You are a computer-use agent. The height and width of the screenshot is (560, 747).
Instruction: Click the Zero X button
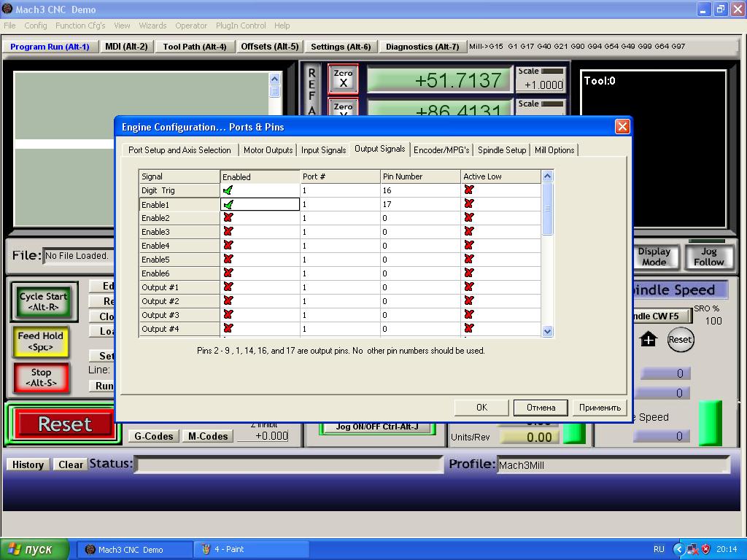[343, 79]
